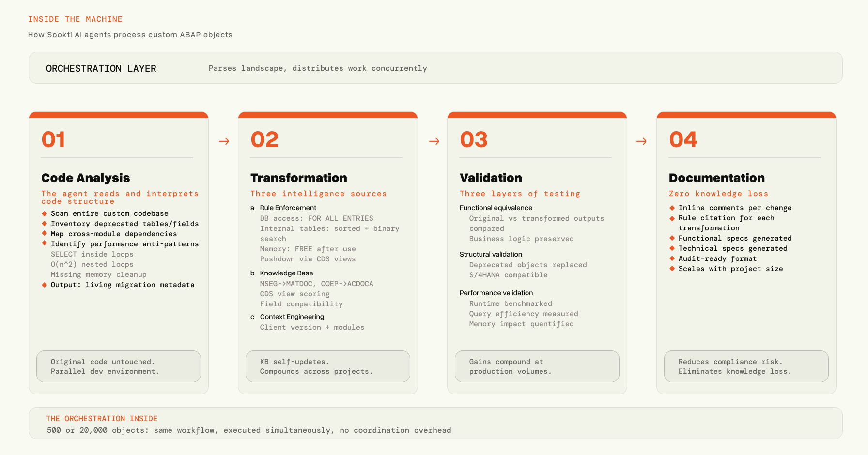Click the diamond bullet before 'Scales with project size'
Screen dimensions: 868x455
tap(672, 269)
